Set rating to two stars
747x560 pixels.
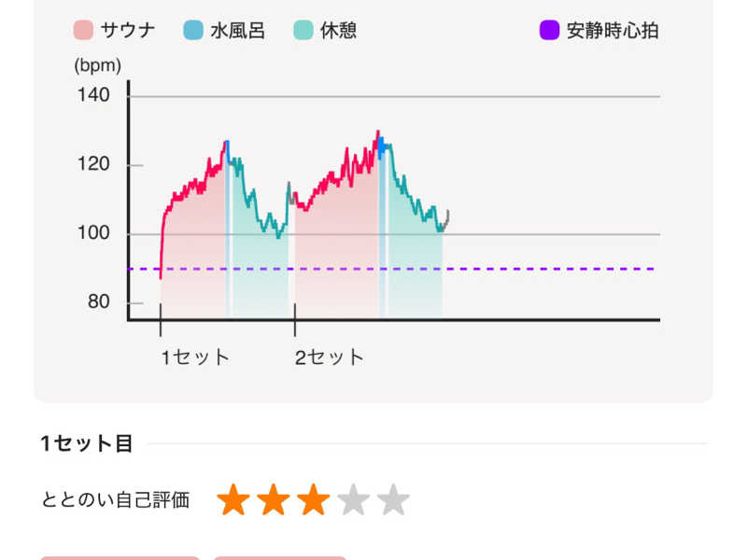[274, 500]
